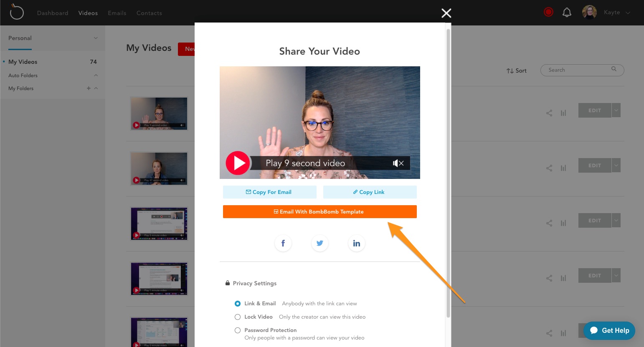Open EDIT dropdown arrow for the 9 second video row
Screen dimensions: 644x347
tap(616, 111)
